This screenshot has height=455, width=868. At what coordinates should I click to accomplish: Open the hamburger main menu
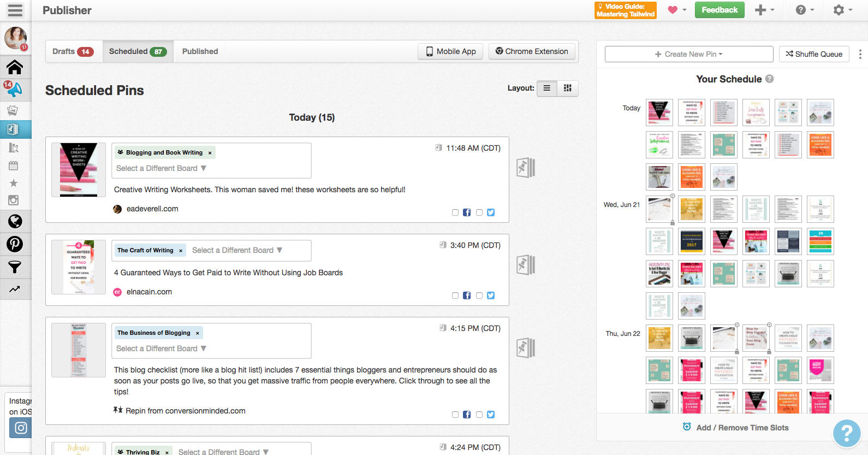(15, 10)
